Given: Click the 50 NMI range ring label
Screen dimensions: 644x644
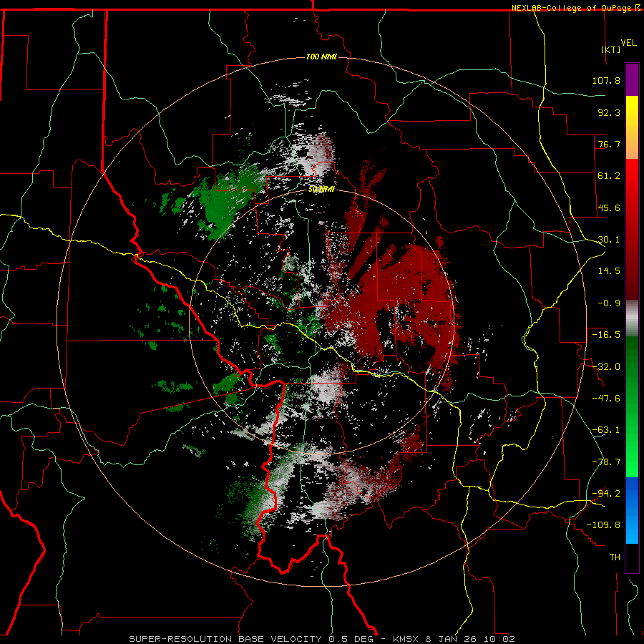Looking at the screenshot, I should (321, 190).
